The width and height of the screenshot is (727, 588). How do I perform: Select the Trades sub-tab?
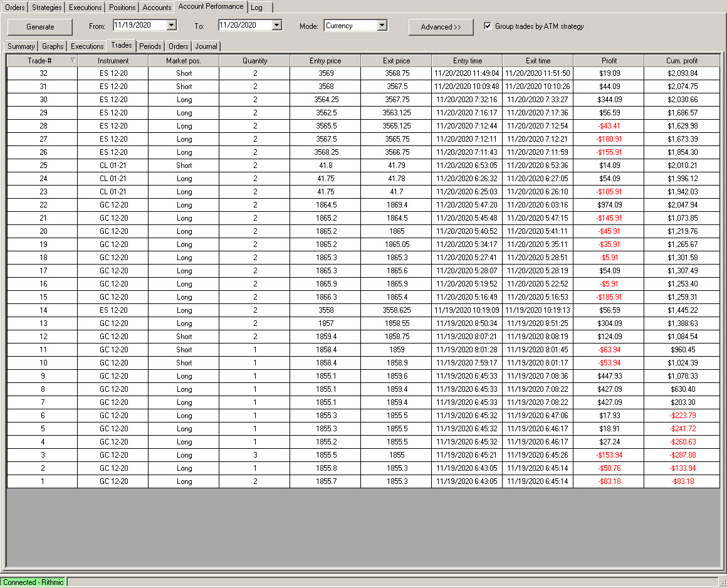click(122, 45)
